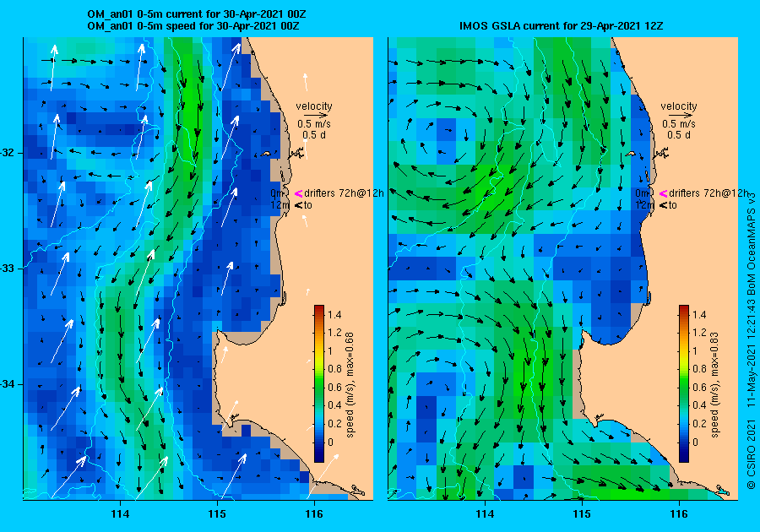
Task: Click the '0.8' tick on the OM_an01 color bar
Action: (334, 369)
